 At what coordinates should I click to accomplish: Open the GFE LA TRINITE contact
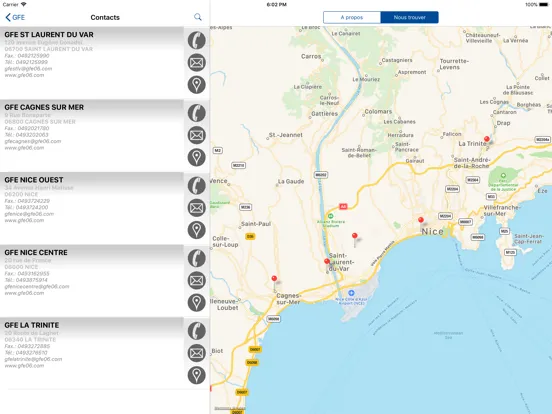(92, 353)
